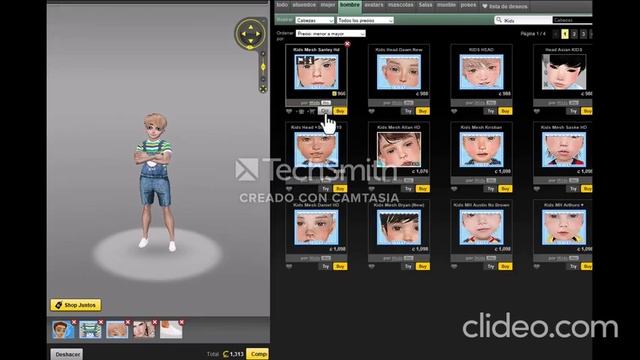
Task: Buy the Kids MH Austin No Brown item
Action: point(505,266)
